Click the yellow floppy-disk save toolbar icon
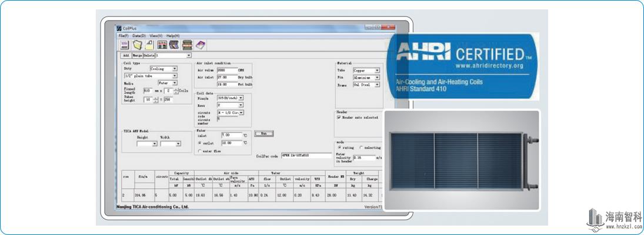Viewport: 644px width, 235px height. coord(149,45)
